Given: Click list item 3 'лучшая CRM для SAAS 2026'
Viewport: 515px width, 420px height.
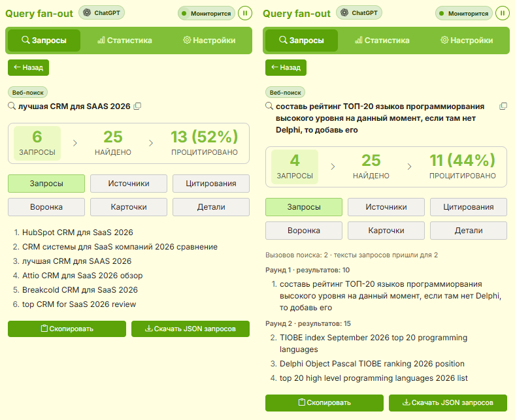Looking at the screenshot, I should [77, 261].
